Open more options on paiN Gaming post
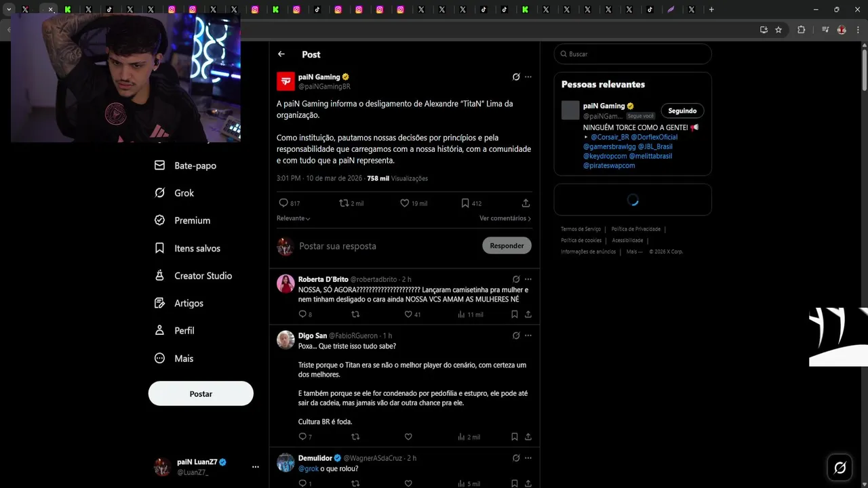Image resolution: width=868 pixels, height=488 pixels. click(x=528, y=77)
